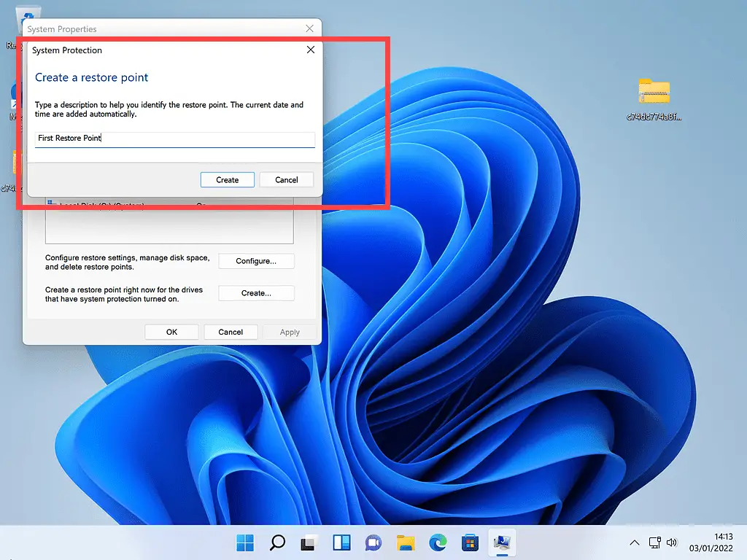
Task: Open the Widgets panel icon
Action: tap(341, 542)
